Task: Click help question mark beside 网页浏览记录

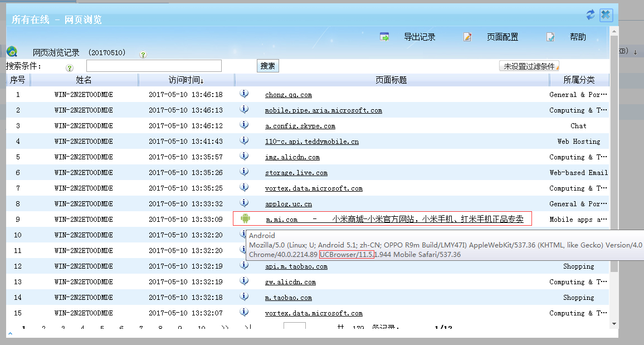Action: click(143, 55)
